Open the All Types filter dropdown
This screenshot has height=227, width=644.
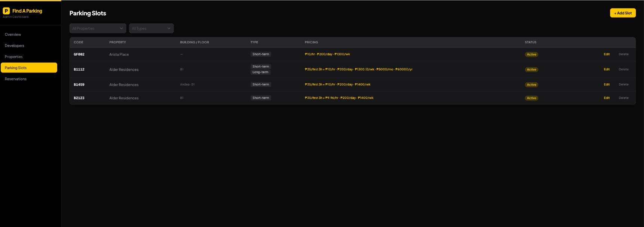(x=151, y=28)
